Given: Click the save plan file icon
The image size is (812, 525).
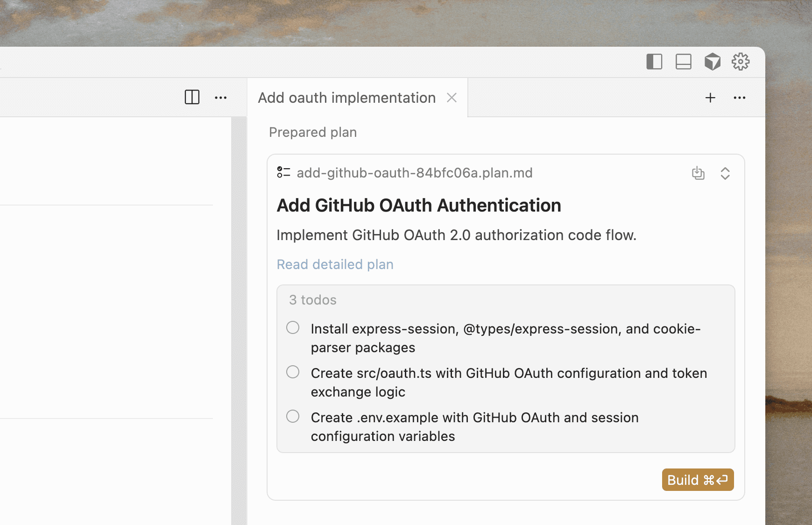Looking at the screenshot, I should click(x=698, y=173).
